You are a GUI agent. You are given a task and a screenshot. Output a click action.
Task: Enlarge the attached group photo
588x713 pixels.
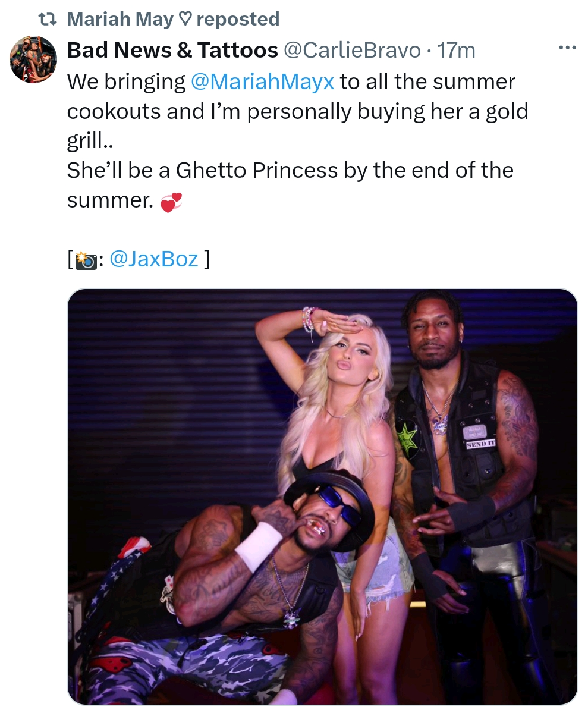point(322,497)
